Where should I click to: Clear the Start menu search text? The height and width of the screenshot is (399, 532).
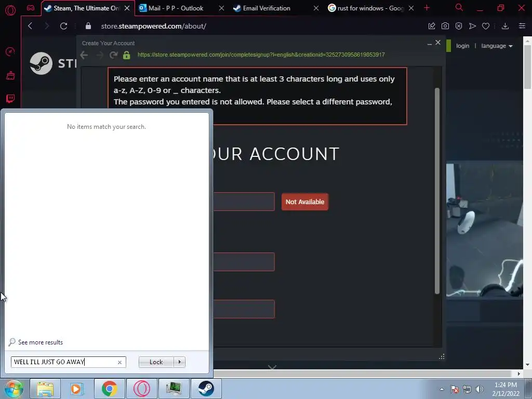pyautogui.click(x=119, y=362)
